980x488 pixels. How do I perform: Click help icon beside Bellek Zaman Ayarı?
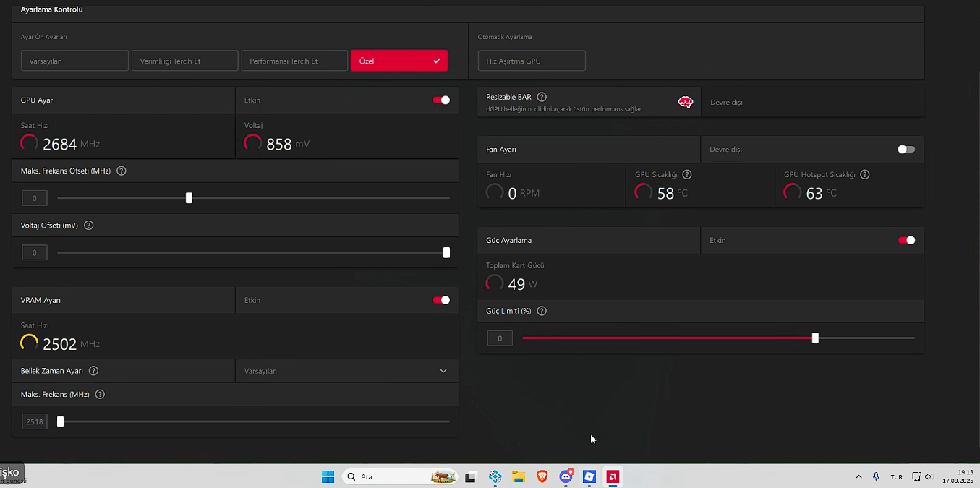[93, 371]
